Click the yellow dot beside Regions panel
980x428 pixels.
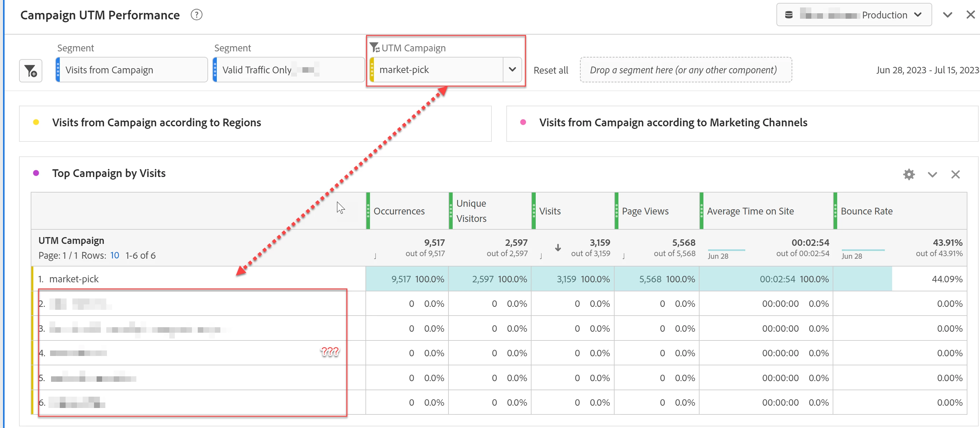coord(36,122)
